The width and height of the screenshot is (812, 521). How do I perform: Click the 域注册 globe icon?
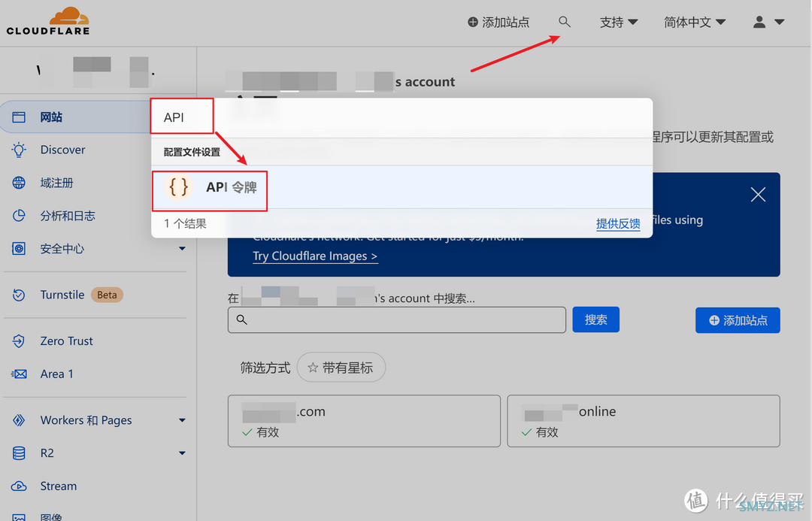tap(19, 183)
